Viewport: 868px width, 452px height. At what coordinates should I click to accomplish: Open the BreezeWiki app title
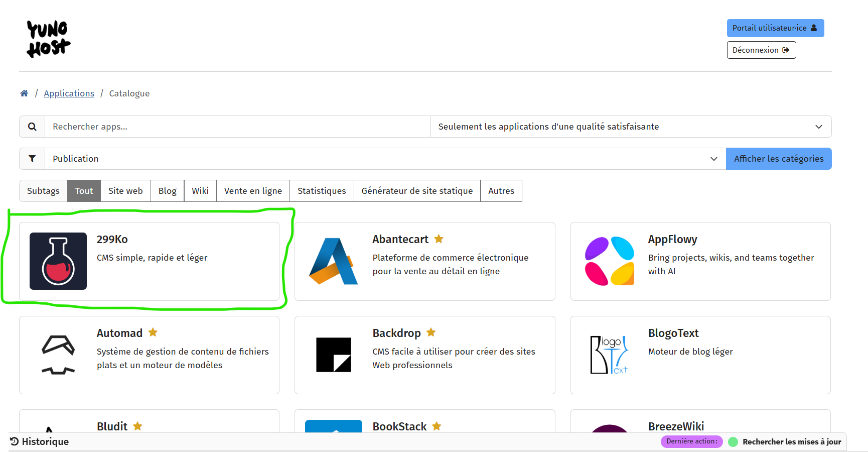tap(676, 426)
